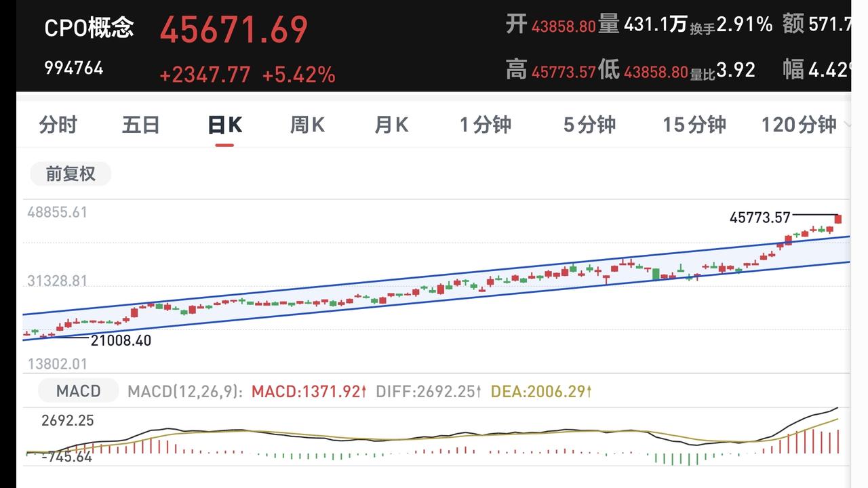Tap the day low value 43858.80 next to 低

click(x=656, y=72)
